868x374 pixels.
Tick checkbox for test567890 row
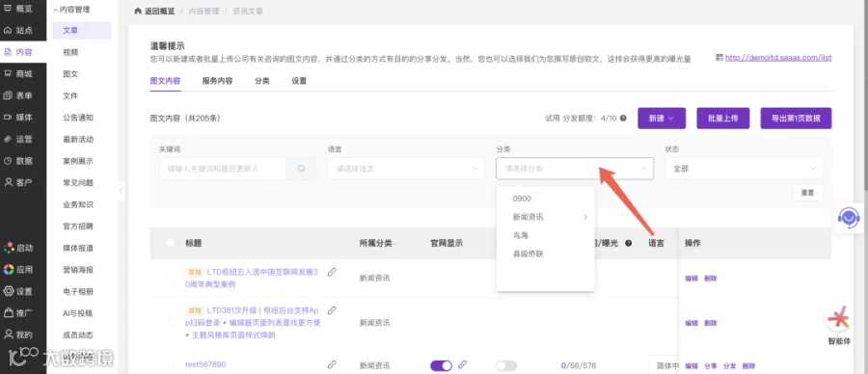click(171, 365)
